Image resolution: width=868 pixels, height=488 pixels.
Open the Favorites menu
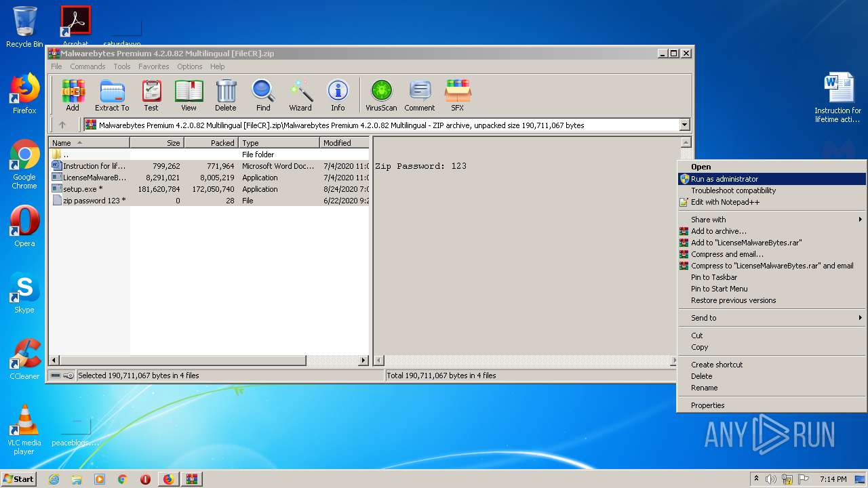(x=154, y=66)
